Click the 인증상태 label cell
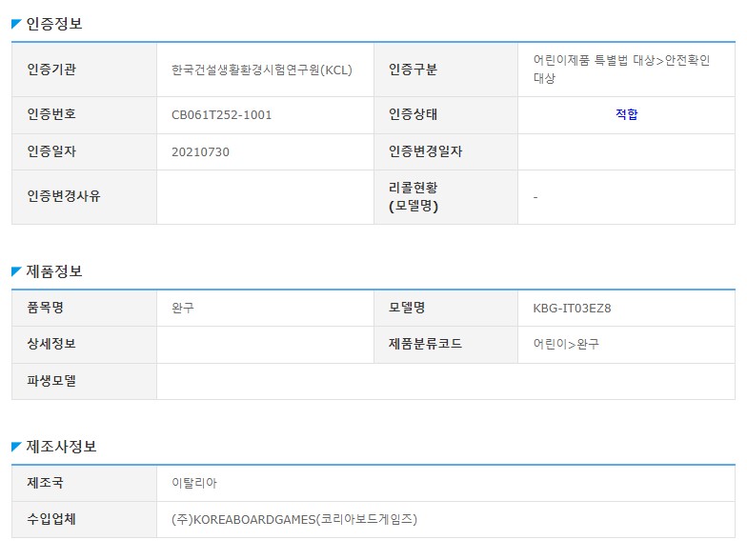Image resolution: width=747 pixels, height=560 pixels. point(446,115)
